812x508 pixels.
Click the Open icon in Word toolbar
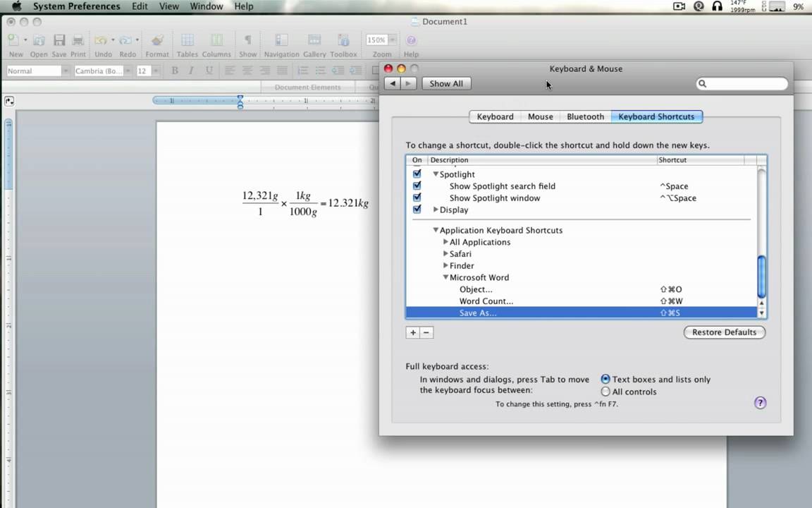[x=39, y=40]
